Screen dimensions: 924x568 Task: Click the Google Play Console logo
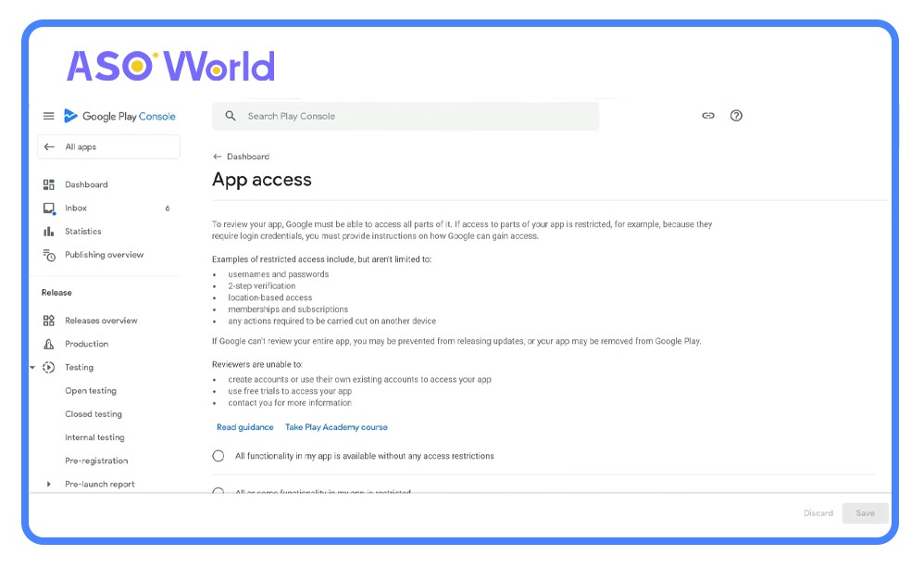pyautogui.click(x=119, y=116)
